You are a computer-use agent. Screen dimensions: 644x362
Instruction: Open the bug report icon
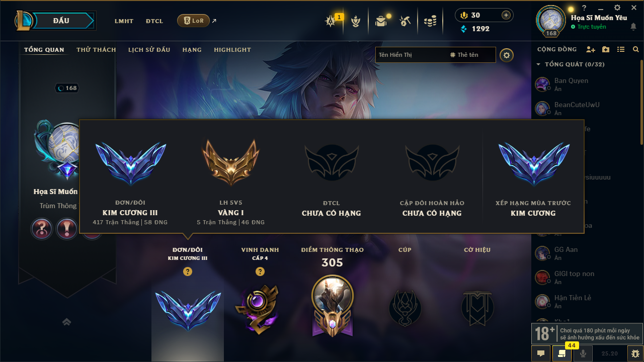pyautogui.click(x=635, y=353)
